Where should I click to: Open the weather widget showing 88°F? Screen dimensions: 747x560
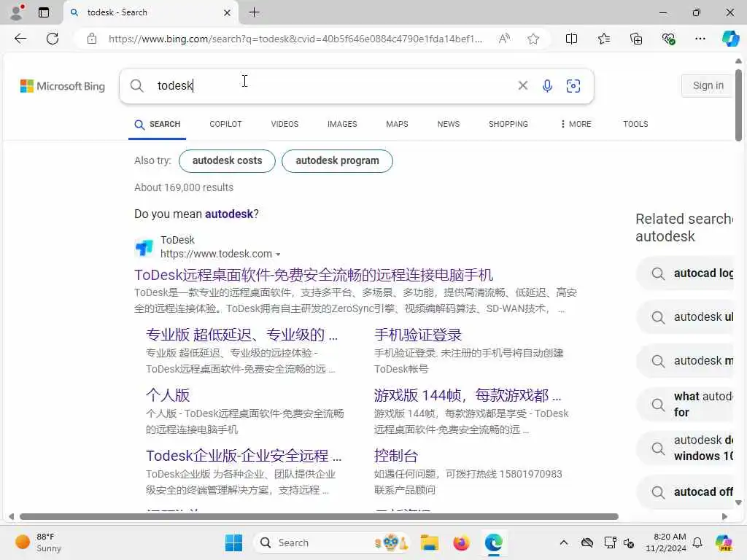38,542
